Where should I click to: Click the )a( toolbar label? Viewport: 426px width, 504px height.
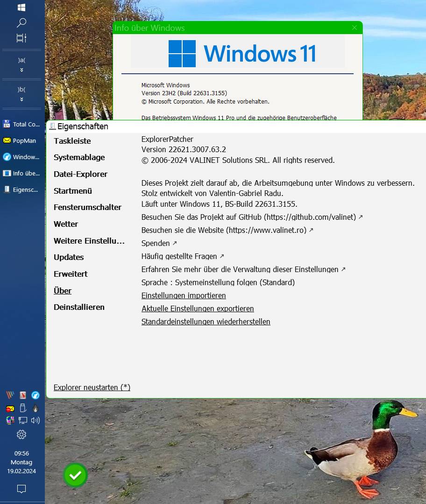[x=21, y=60]
